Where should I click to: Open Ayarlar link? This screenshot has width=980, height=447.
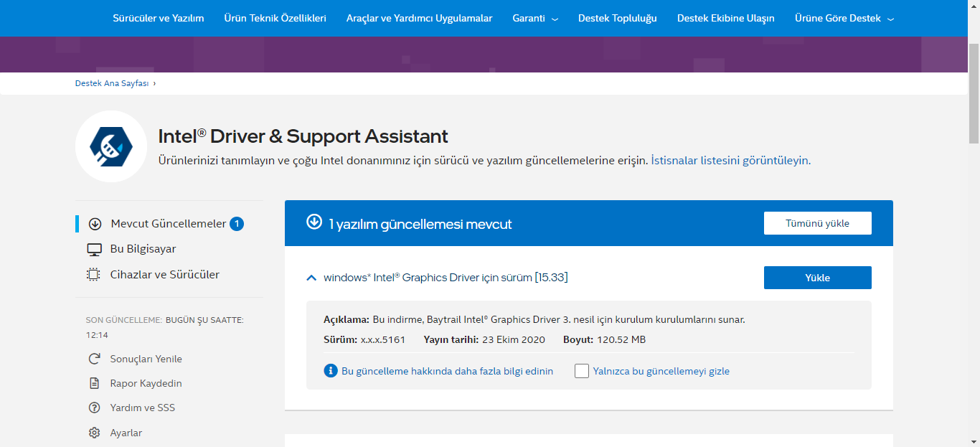pyautogui.click(x=126, y=433)
